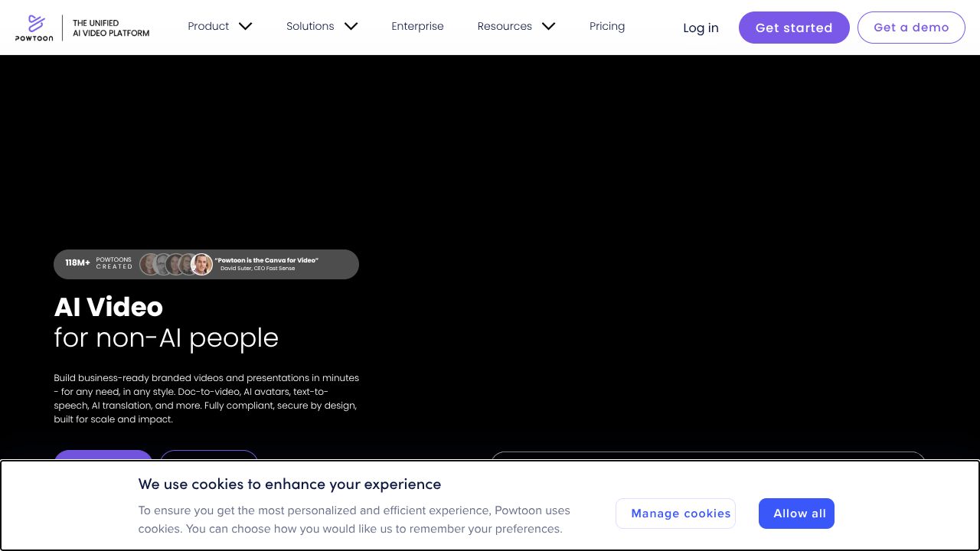
Task: Click the first avatar in testimonial group
Action: 149,264
